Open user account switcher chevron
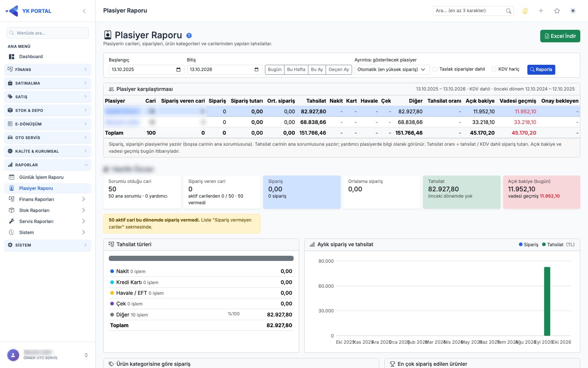The image size is (588, 368). 86,355
